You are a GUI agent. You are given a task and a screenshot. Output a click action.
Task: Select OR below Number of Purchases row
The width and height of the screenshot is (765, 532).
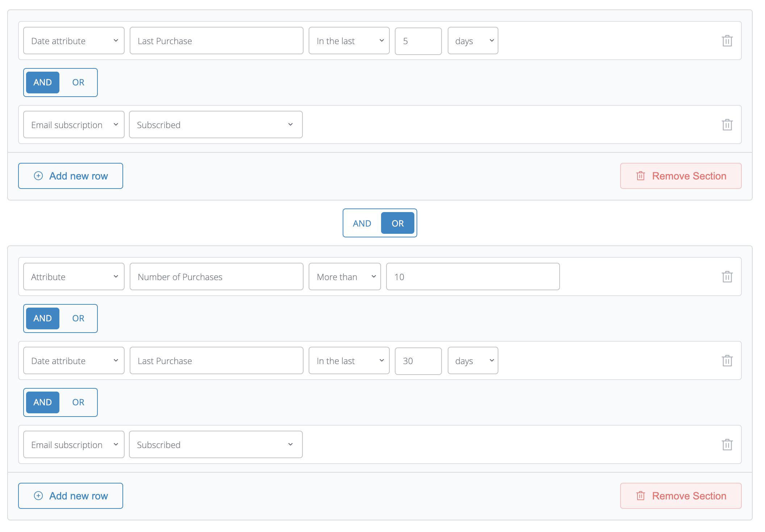point(78,318)
